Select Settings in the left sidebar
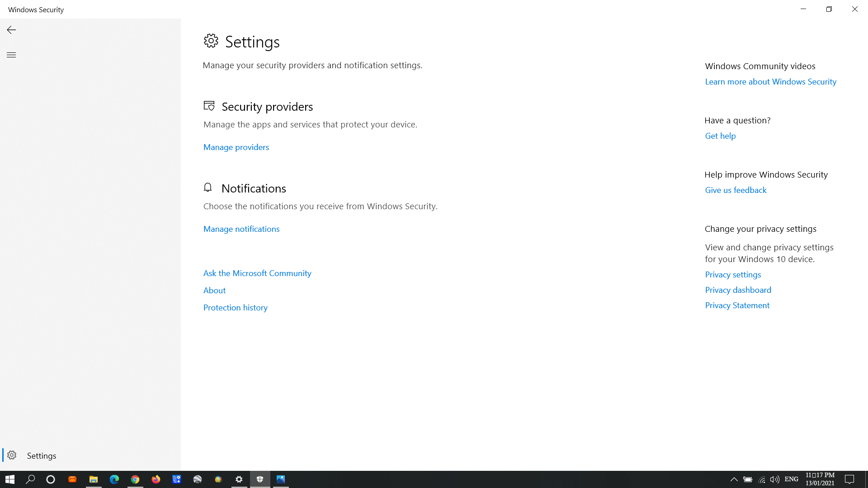The height and width of the screenshot is (488, 868). click(90, 455)
